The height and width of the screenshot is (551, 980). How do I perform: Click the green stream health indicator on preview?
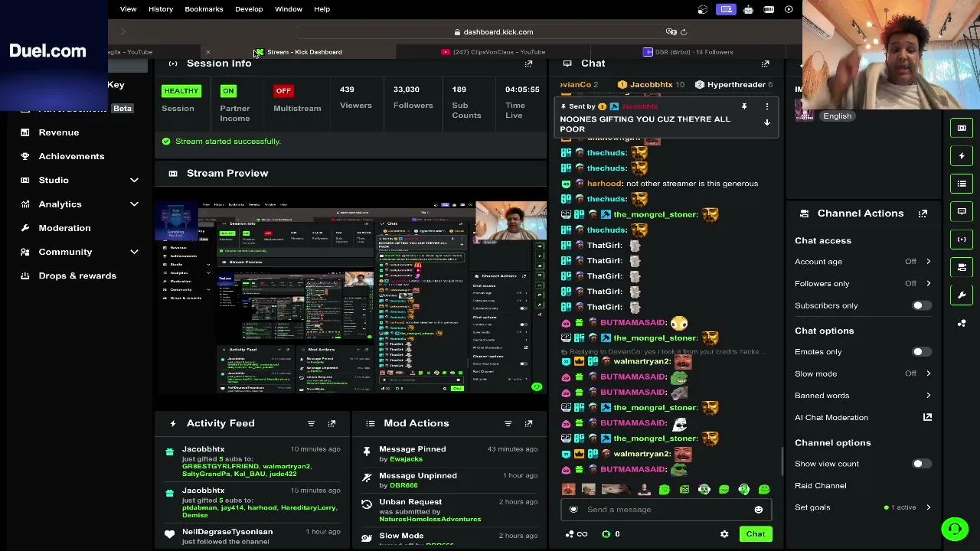(x=537, y=387)
